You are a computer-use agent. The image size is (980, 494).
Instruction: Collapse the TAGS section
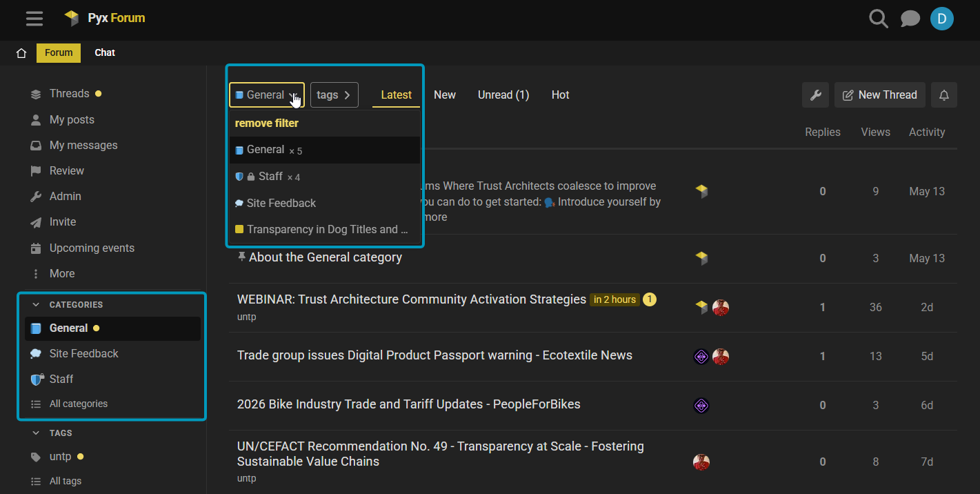click(52, 433)
